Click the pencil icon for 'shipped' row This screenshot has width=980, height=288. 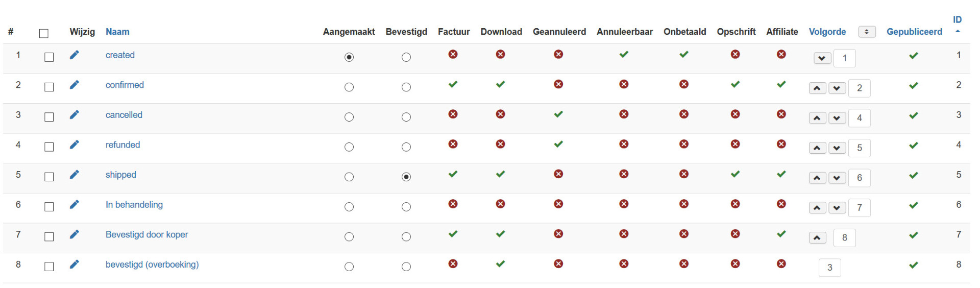[75, 175]
